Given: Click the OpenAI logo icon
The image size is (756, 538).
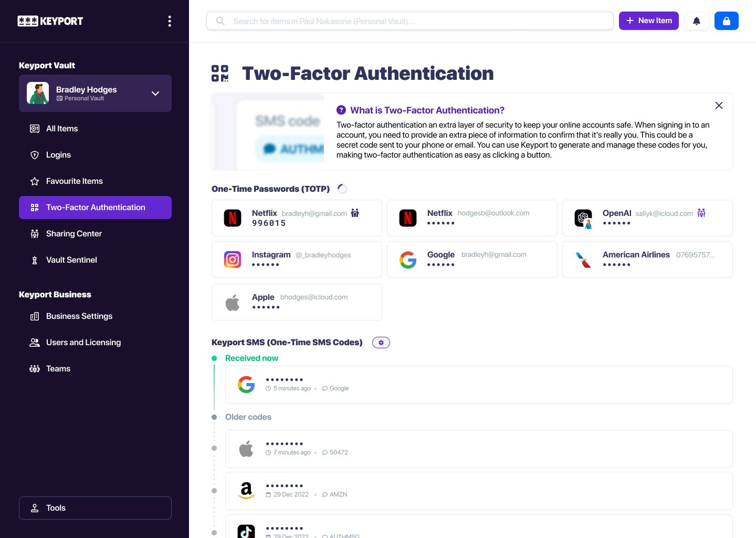Looking at the screenshot, I should pos(583,218).
